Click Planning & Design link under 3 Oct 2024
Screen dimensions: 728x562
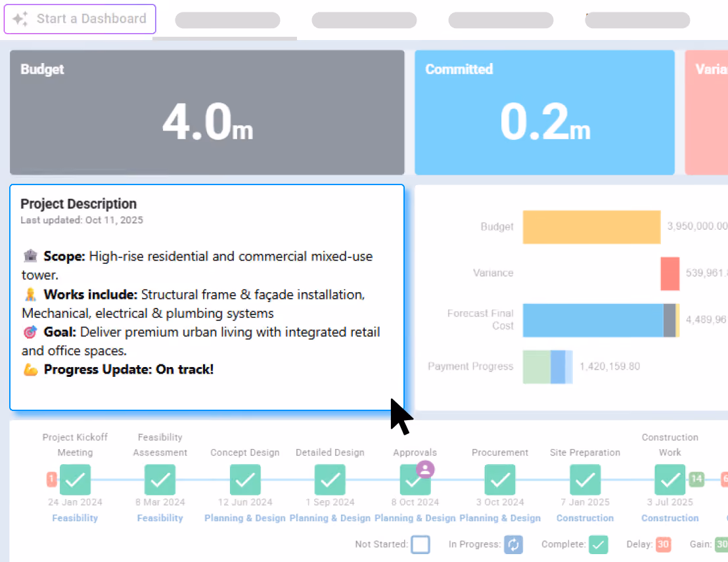tap(500, 518)
